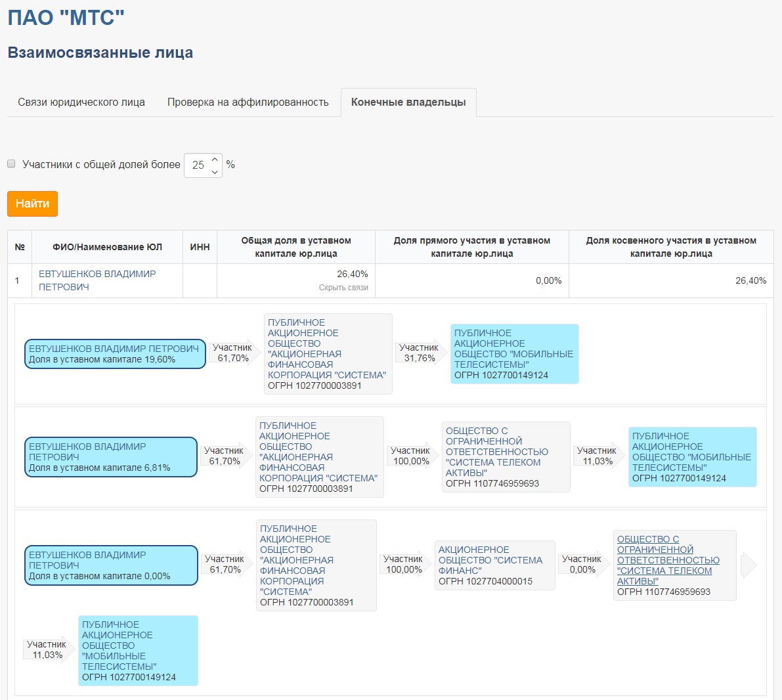The width and height of the screenshot is (782, 700).
Task: Open the underlined Система Телеком Активы link
Action: click(668, 560)
